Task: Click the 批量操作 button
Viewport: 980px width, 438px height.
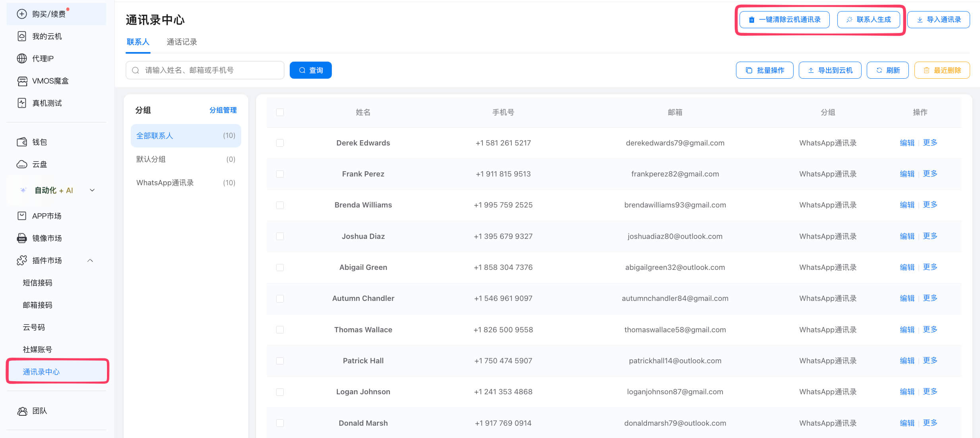Action: (x=765, y=70)
